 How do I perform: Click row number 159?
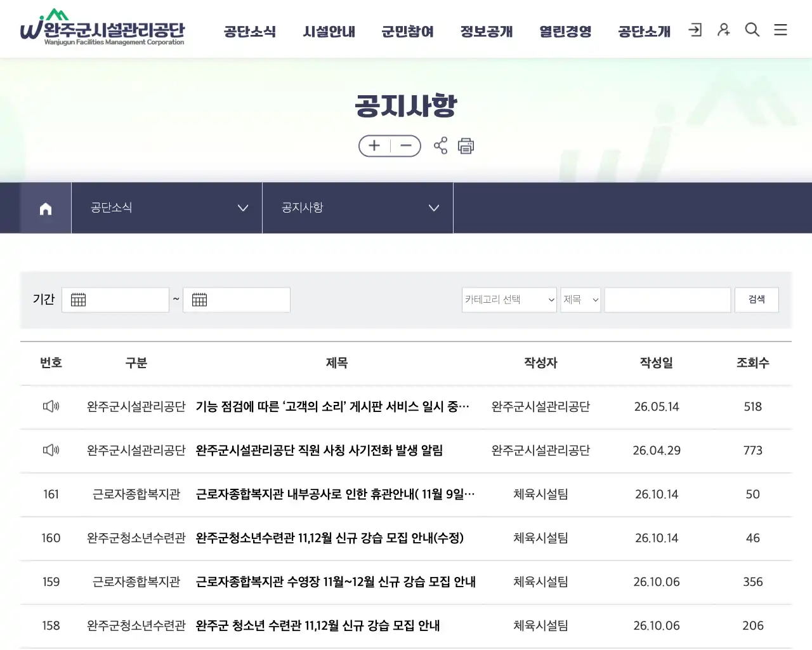point(51,581)
